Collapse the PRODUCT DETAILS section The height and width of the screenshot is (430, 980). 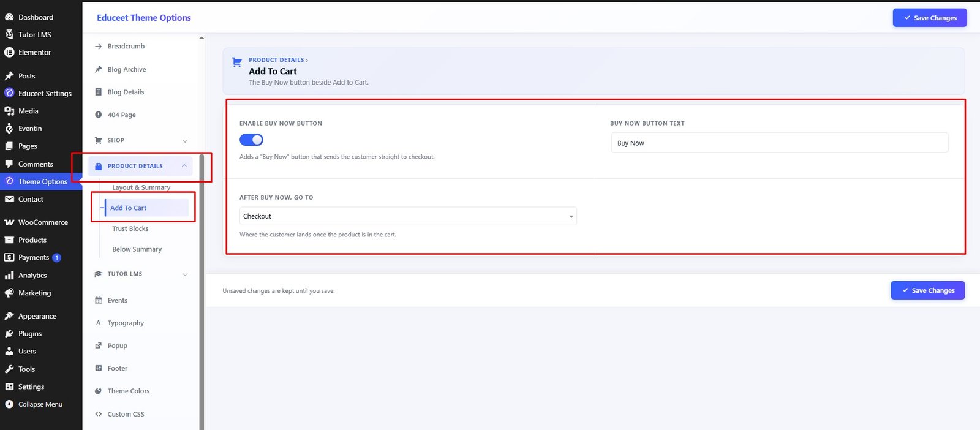click(184, 166)
